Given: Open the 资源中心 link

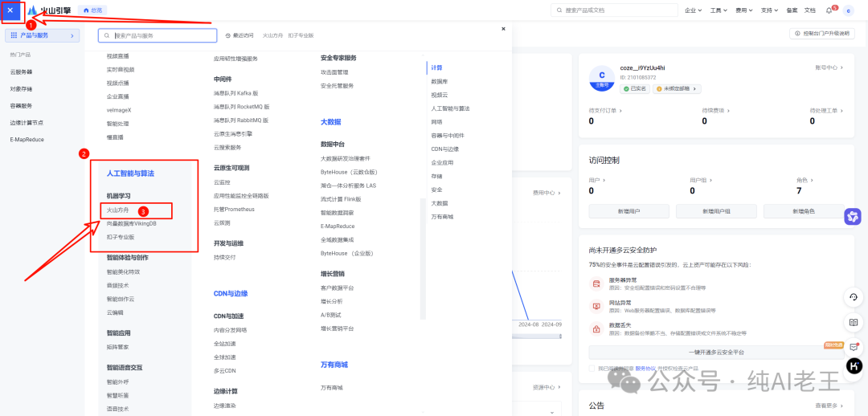Looking at the screenshot, I should (x=547, y=387).
